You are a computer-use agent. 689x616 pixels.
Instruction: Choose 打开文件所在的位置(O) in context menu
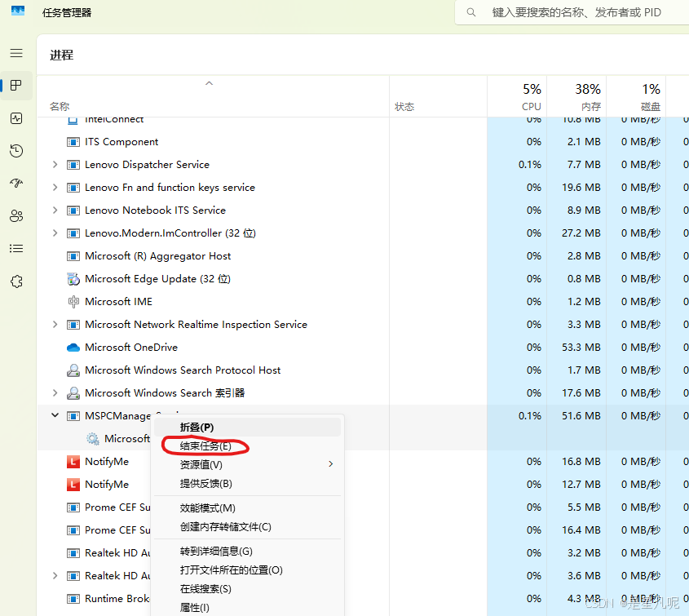point(247,570)
